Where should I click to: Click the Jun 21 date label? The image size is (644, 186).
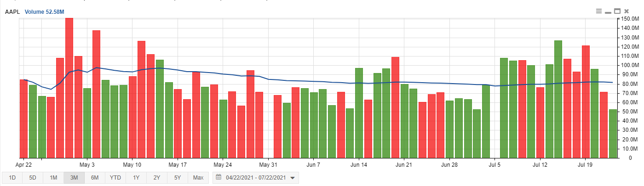[x=403, y=164]
